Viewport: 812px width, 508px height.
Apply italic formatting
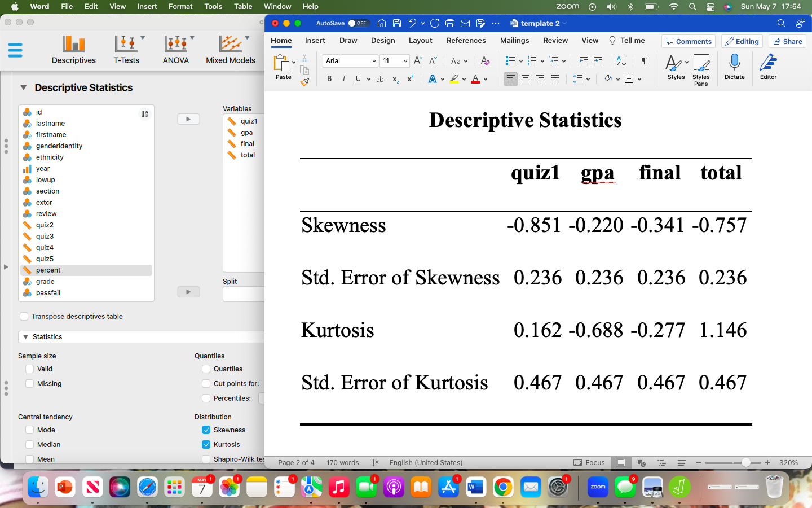(x=344, y=79)
